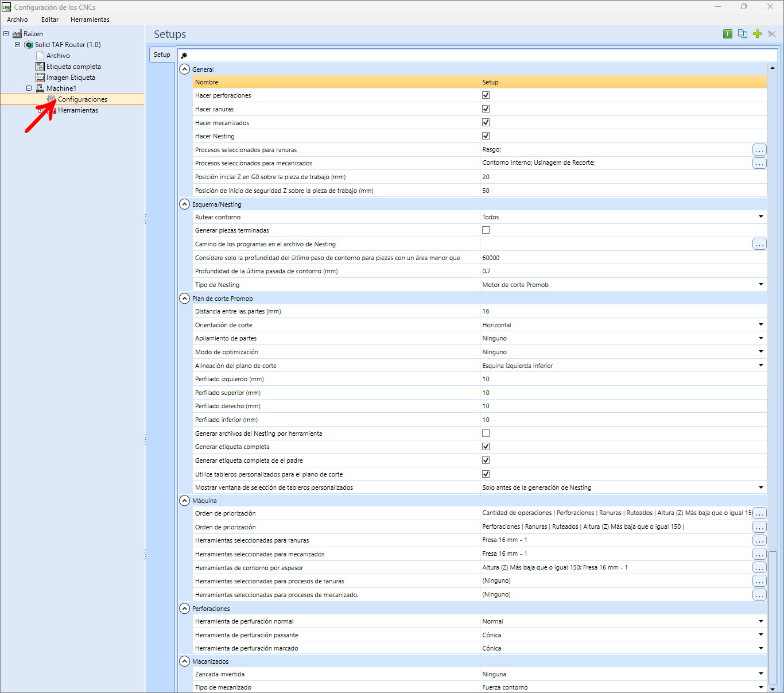784x693 pixels.
Task: Collapse the Raizen tree node
Action: [6, 34]
